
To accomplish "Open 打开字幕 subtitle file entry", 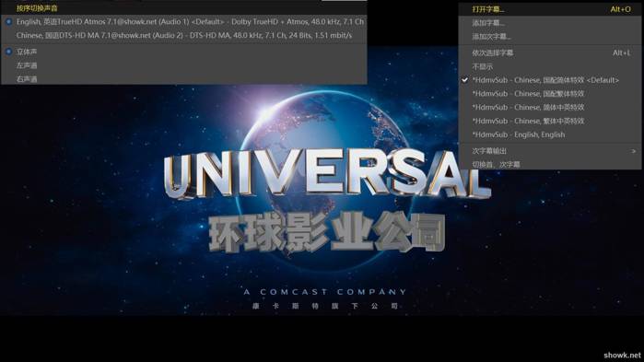I will (x=550, y=9).
